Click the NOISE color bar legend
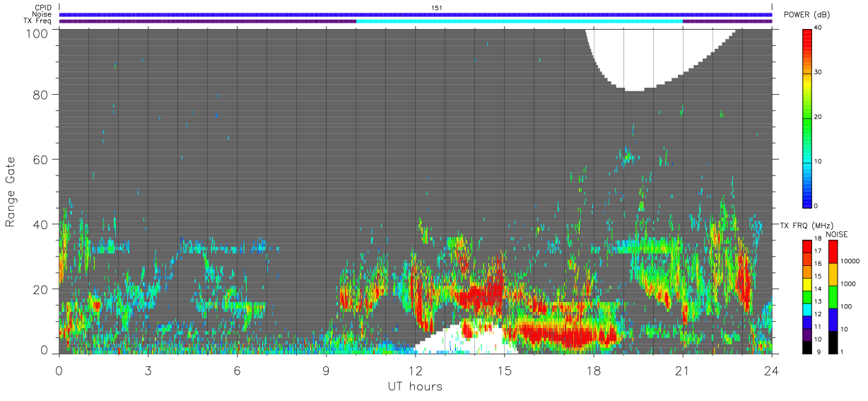Screen dimensions: 868x401 pyautogui.click(x=833, y=297)
